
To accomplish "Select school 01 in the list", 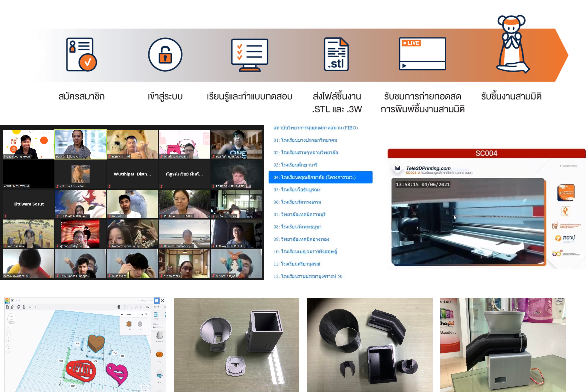I will [x=305, y=140].
